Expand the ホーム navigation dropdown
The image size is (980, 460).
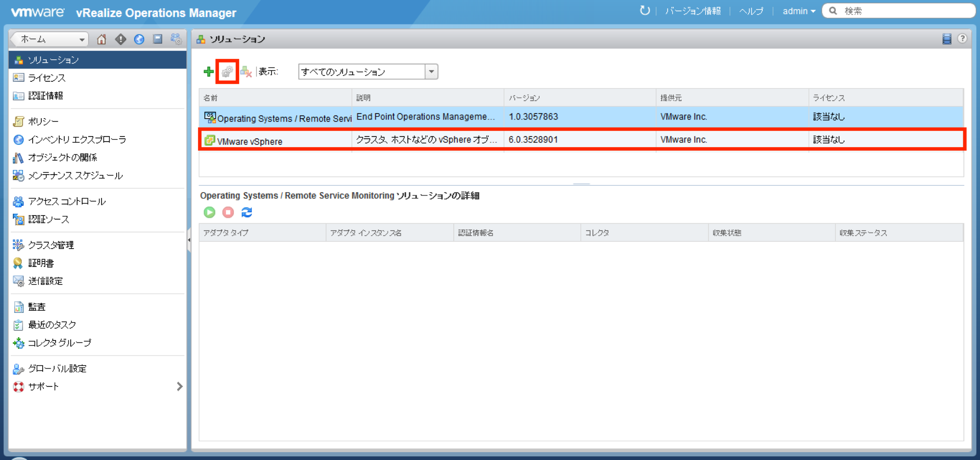coord(82,39)
